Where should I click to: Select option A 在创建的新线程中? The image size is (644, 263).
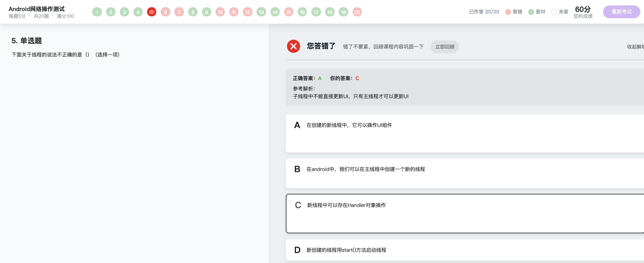[465, 133]
